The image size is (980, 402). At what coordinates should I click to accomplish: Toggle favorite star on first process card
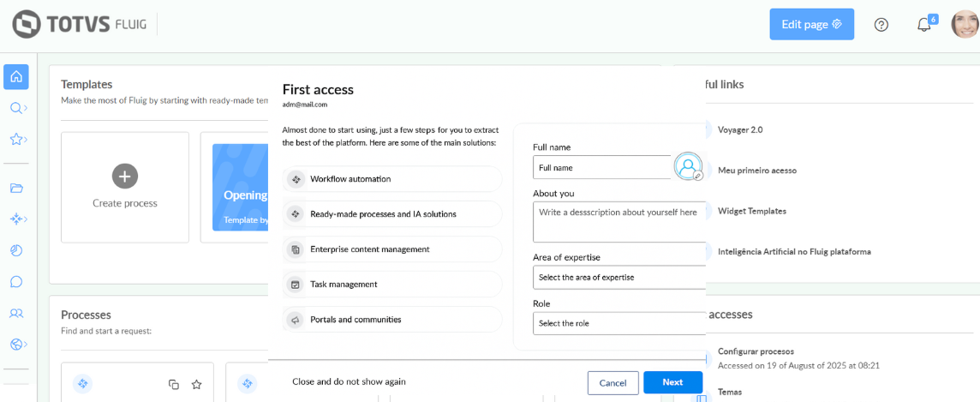196,385
